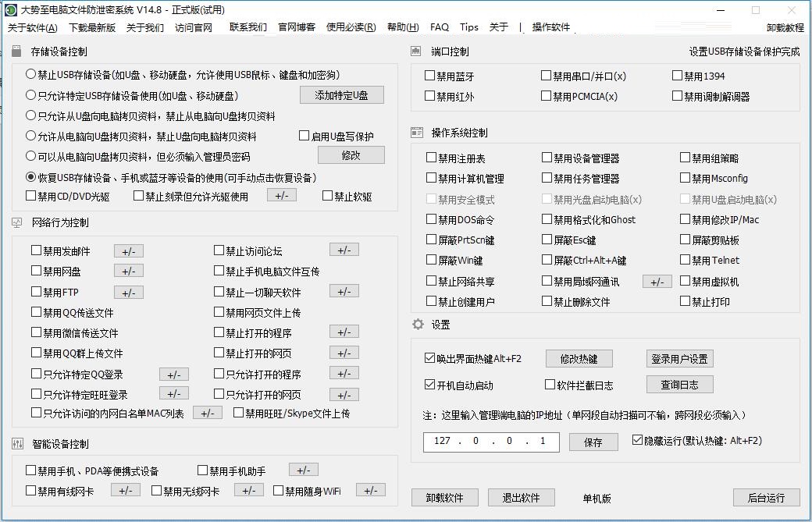Click +/- button next to 禁止访问论坛

344,250
